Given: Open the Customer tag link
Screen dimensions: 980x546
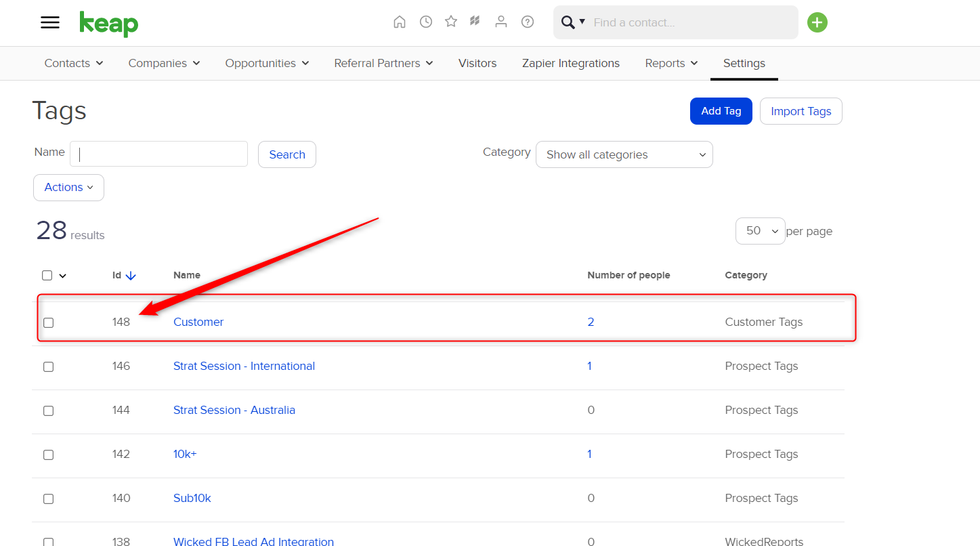Looking at the screenshot, I should coord(198,322).
